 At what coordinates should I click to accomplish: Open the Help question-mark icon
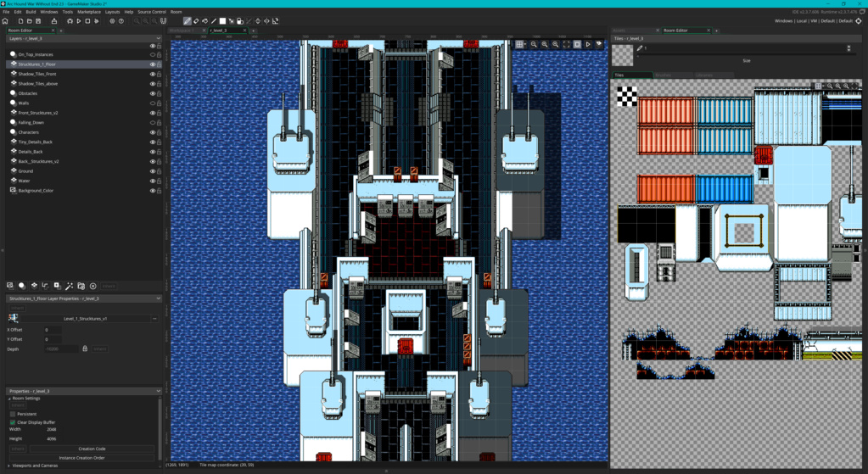pyautogui.click(x=120, y=21)
